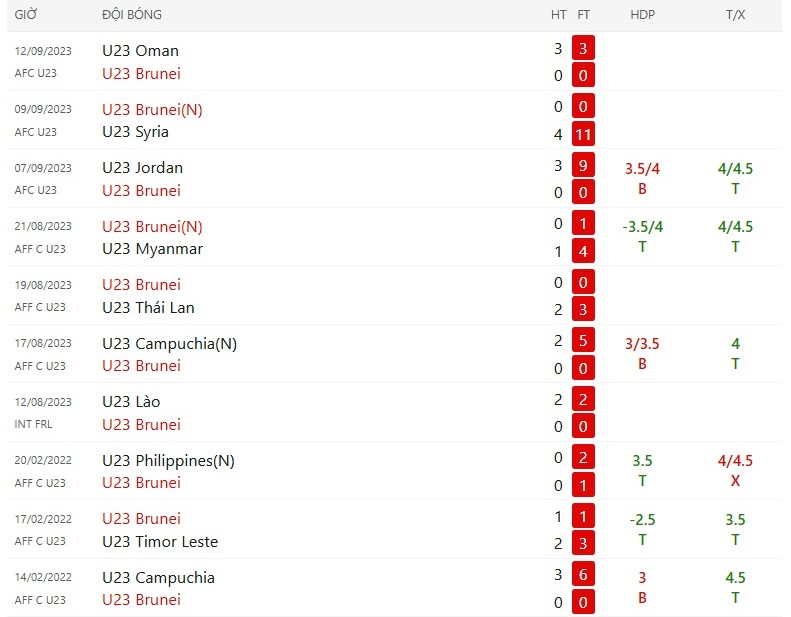
Task: Open U23 Campuchia(N) from the 17/08/2023 match
Action: [x=170, y=344]
